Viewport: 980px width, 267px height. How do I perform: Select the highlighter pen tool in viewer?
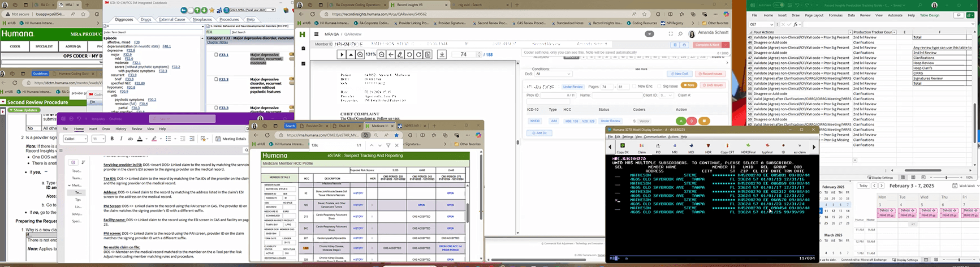point(400,54)
